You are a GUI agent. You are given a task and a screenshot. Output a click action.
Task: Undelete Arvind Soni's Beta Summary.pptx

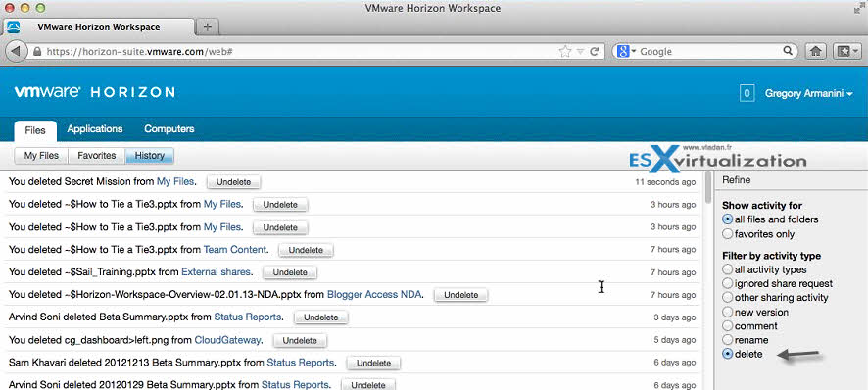[320, 317]
